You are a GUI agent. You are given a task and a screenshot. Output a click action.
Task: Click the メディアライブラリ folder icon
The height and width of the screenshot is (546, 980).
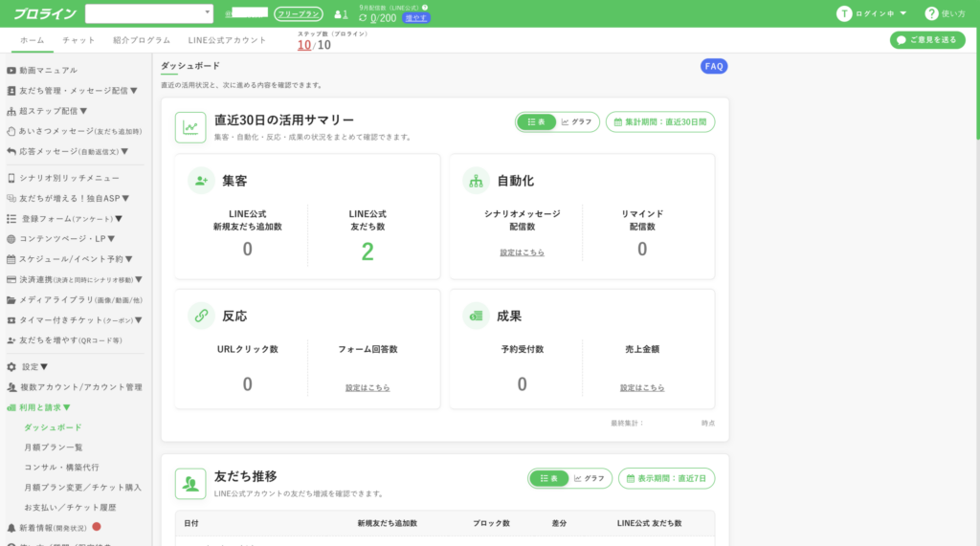click(11, 300)
